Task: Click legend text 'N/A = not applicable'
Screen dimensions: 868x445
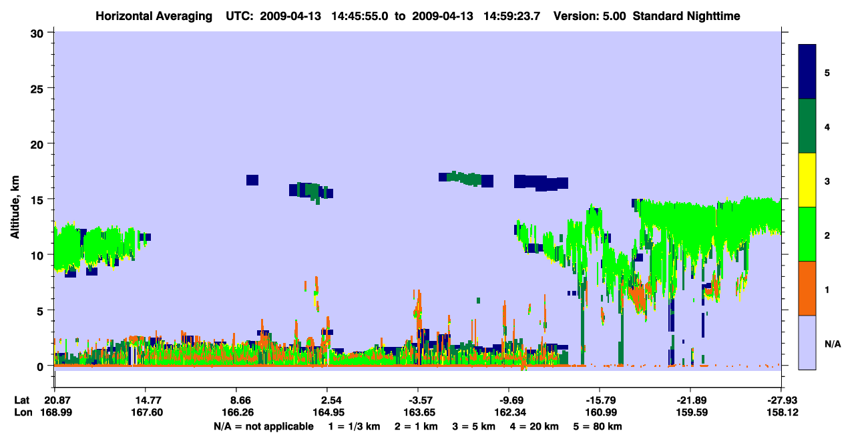Action: pos(262,426)
